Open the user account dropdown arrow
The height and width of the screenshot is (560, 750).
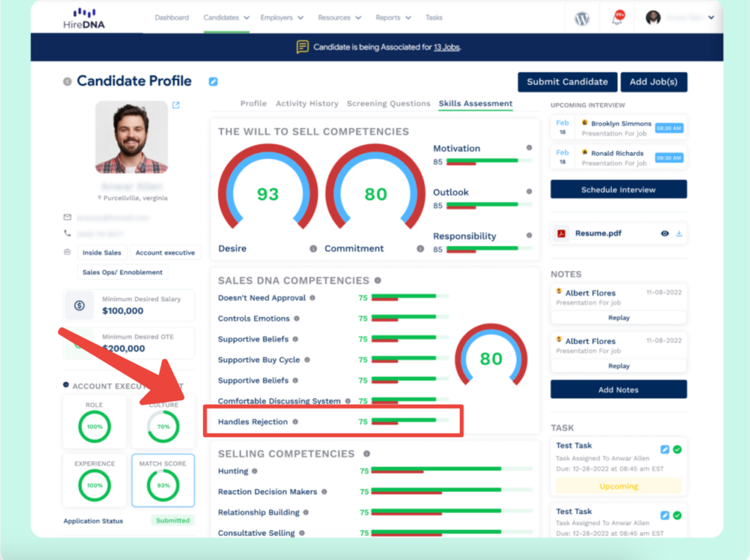711,18
